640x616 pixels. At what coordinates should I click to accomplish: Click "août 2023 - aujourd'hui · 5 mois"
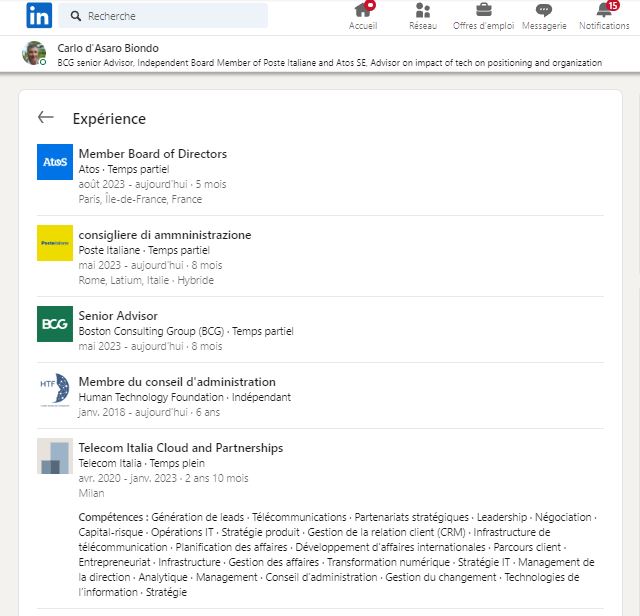click(152, 185)
